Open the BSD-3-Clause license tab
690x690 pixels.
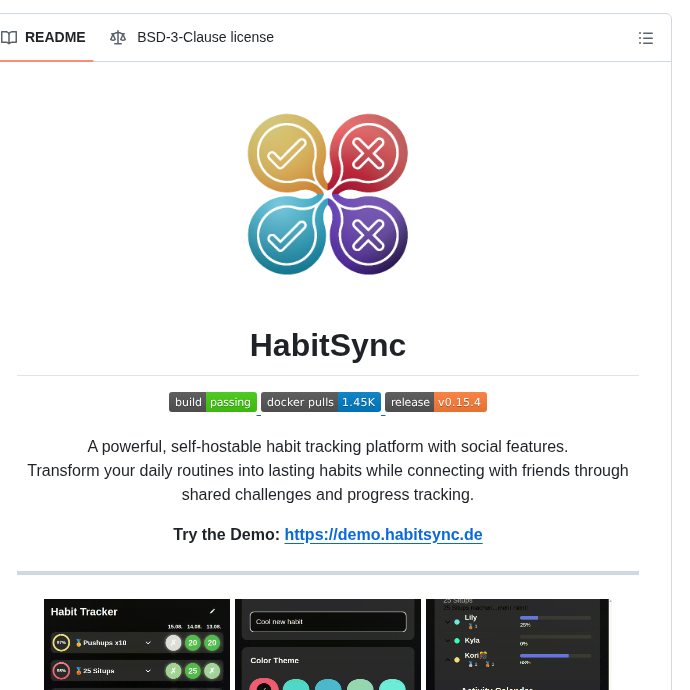[x=192, y=37]
